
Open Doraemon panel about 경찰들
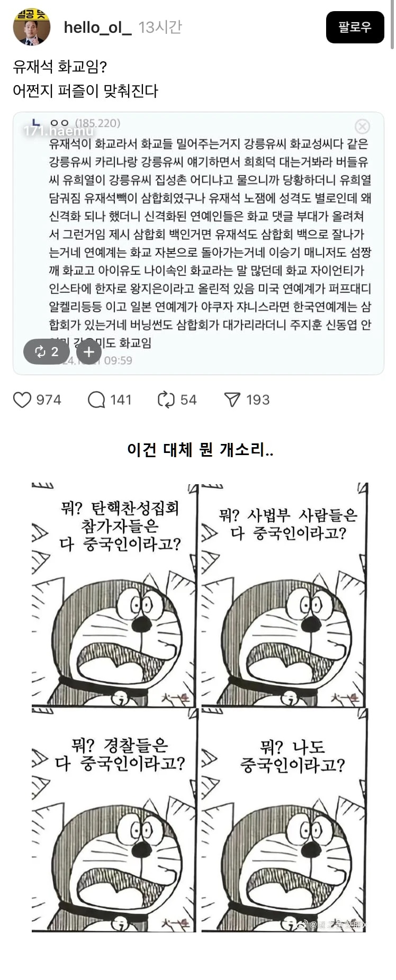pyautogui.click(x=114, y=820)
